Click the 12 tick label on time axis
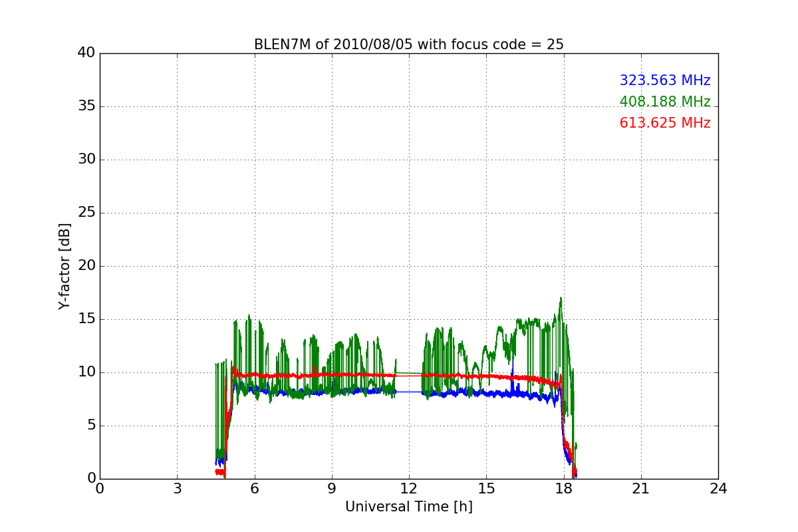798x532 pixels. click(408, 489)
